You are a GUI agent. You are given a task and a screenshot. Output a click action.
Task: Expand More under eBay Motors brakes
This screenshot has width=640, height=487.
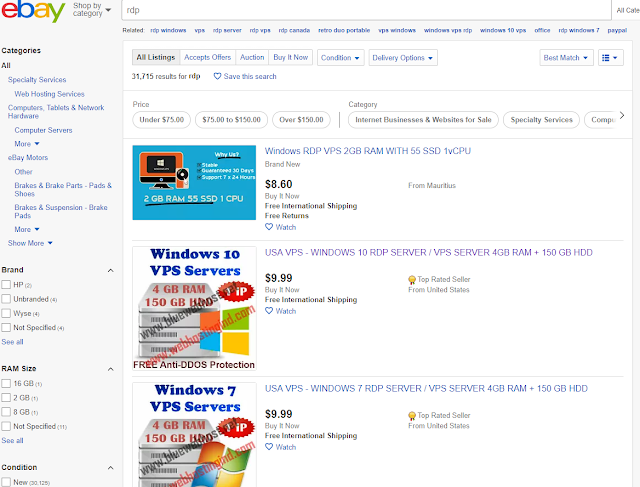(x=27, y=229)
